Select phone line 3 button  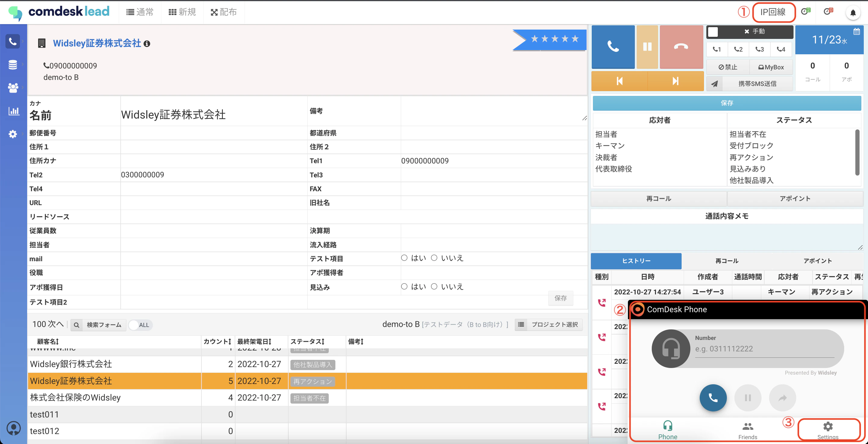(x=759, y=49)
